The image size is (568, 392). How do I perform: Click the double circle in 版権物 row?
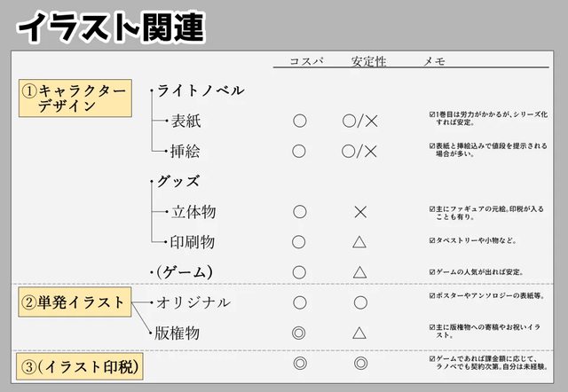pos(298,333)
